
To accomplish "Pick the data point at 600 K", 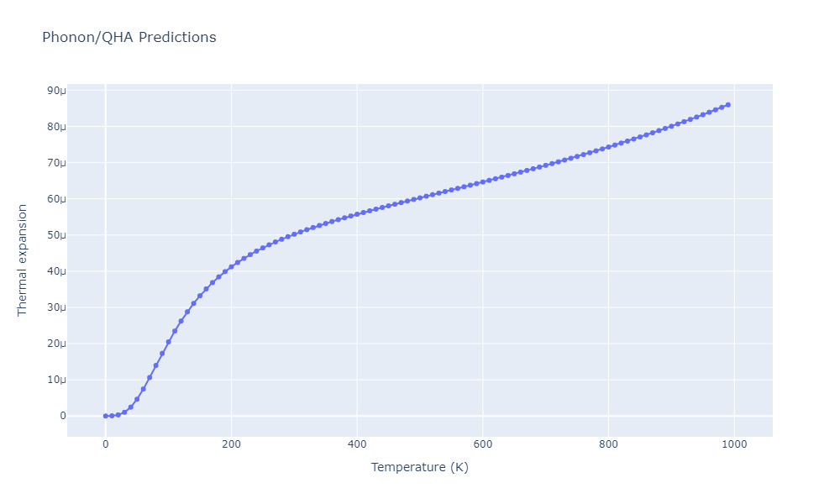I will coord(483,181).
